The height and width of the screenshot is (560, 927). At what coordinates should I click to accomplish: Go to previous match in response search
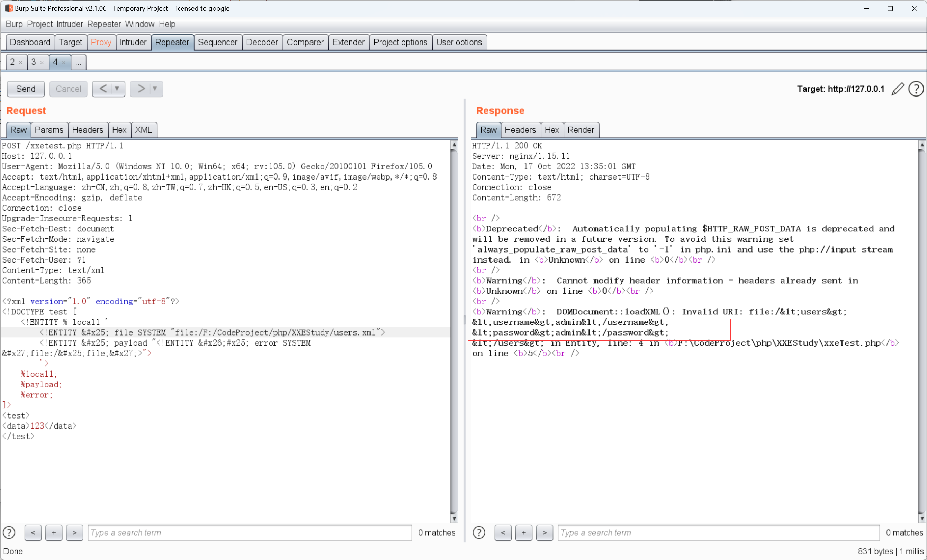point(503,533)
